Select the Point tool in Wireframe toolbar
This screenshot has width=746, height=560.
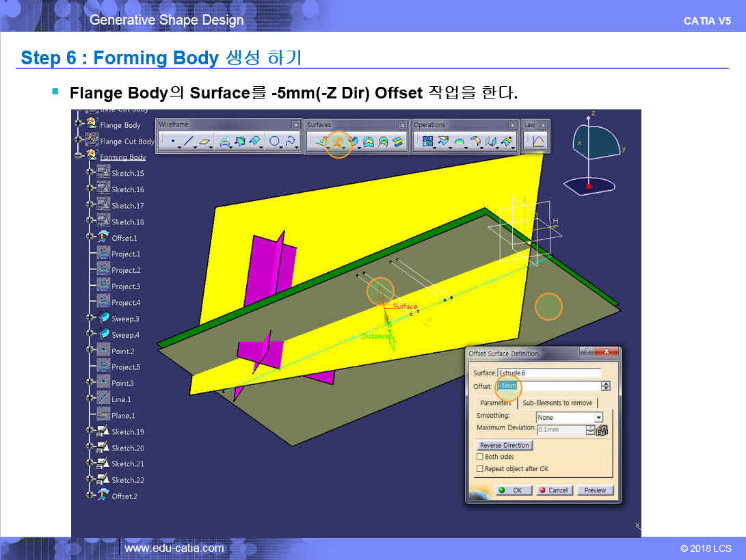pos(172,142)
